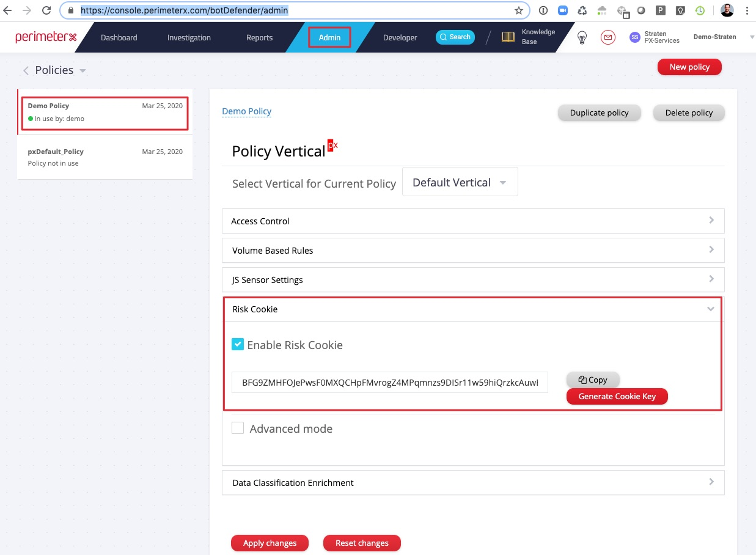
Task: Click Delete policy
Action: [689, 112]
